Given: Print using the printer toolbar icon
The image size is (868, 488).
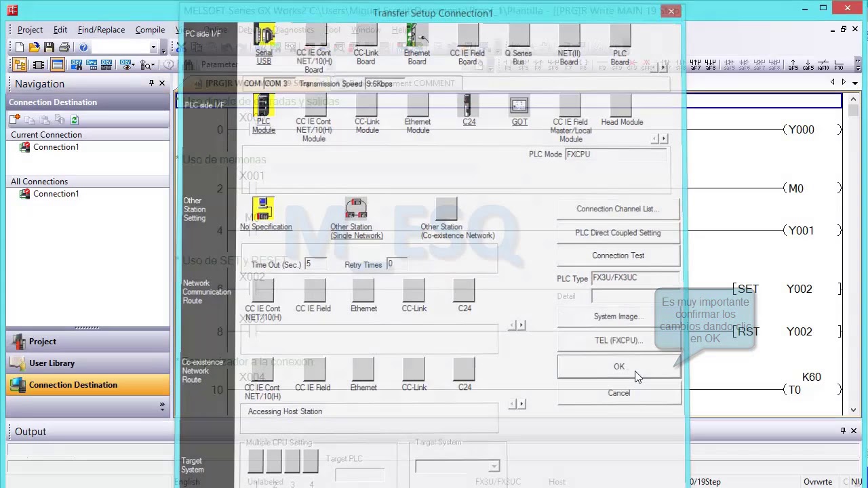Looking at the screenshot, I should (x=64, y=47).
